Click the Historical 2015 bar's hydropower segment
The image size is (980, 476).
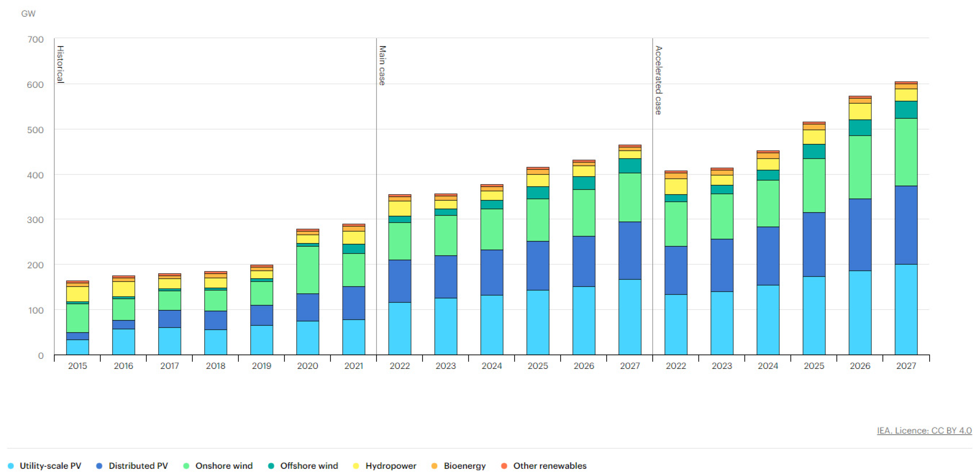[77, 294]
